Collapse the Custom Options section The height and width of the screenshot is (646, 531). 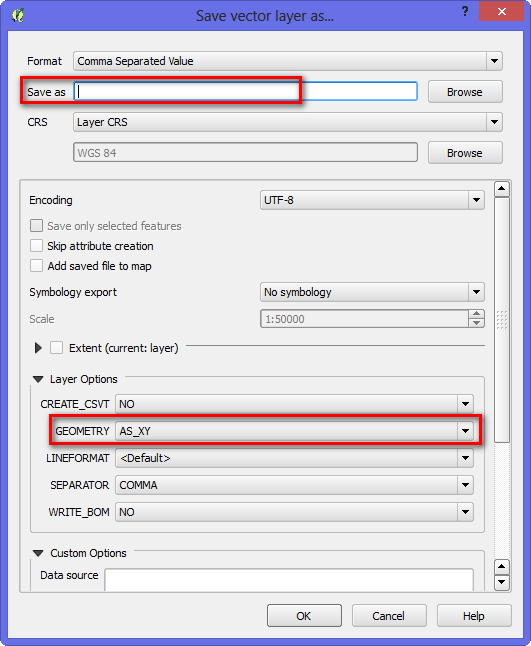pos(38,553)
